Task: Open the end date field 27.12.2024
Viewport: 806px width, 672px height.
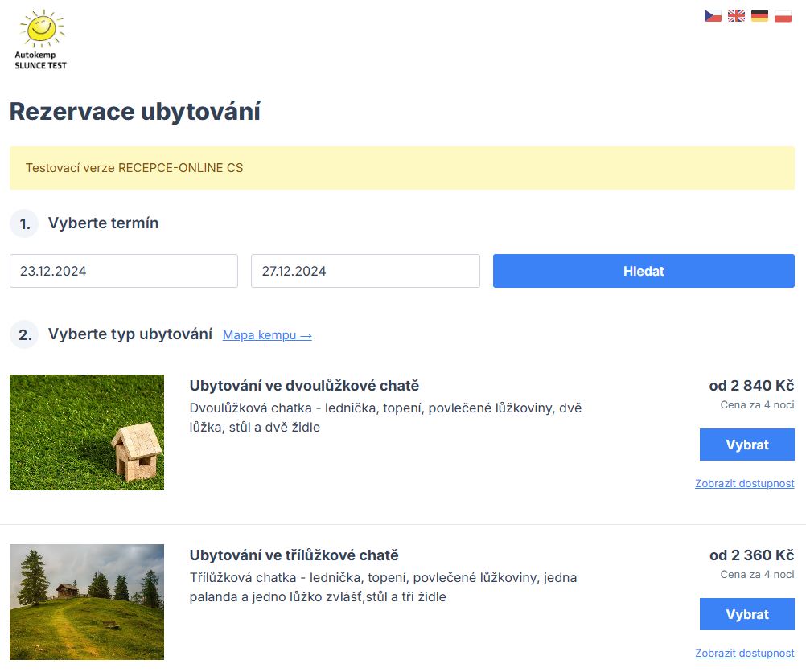Action: point(365,271)
